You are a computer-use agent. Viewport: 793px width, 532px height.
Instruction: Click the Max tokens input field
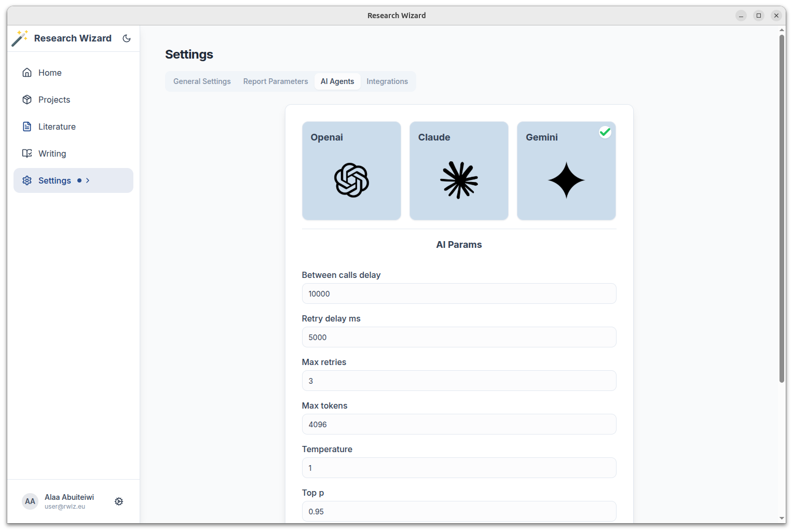tap(459, 424)
